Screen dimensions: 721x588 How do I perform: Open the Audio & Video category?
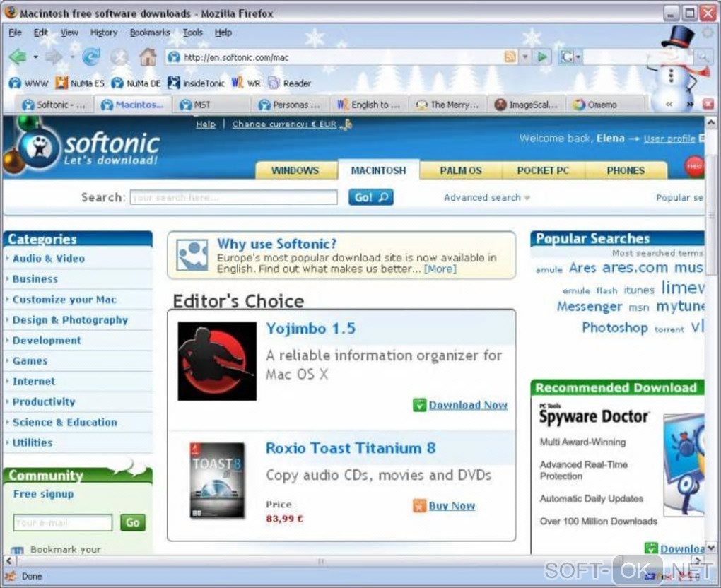(x=49, y=259)
